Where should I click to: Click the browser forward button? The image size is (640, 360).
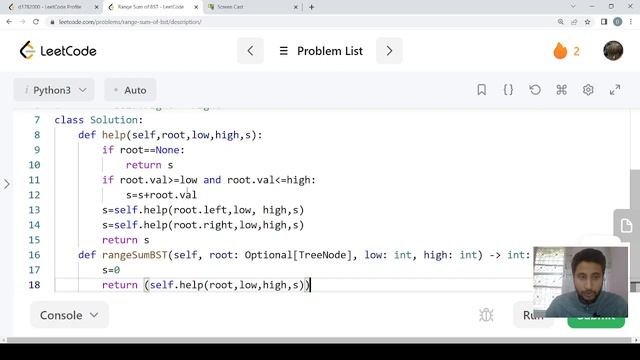(22, 22)
